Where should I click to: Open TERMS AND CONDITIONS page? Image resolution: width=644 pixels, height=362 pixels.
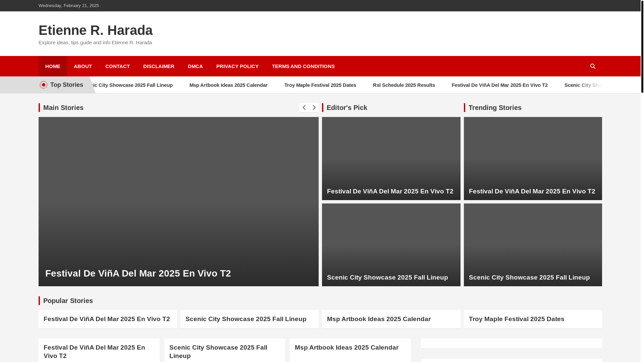[303, 66]
